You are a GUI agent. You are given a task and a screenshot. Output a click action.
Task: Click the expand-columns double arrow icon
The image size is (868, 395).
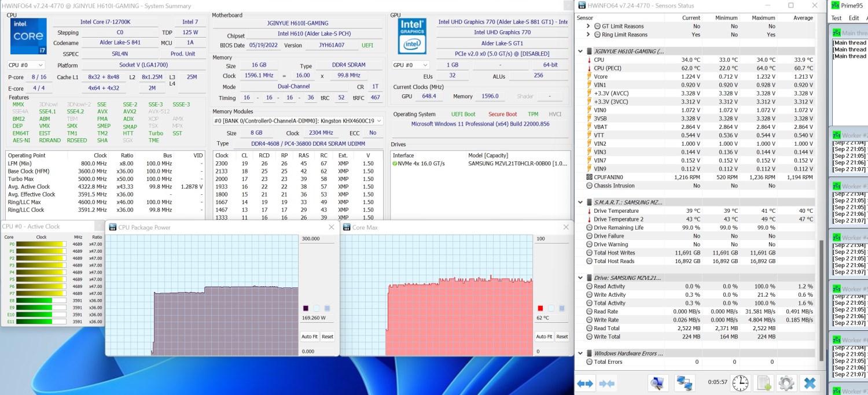585,383
